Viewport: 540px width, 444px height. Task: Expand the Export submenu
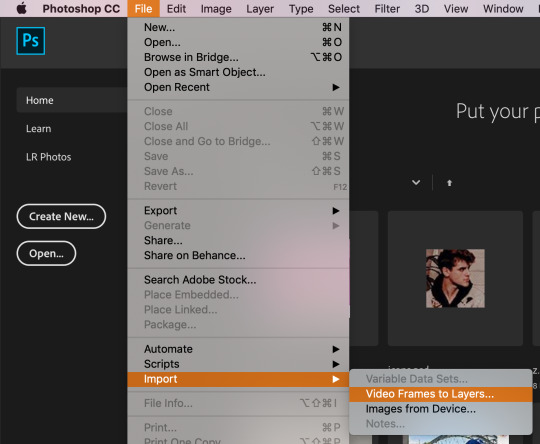point(238,210)
